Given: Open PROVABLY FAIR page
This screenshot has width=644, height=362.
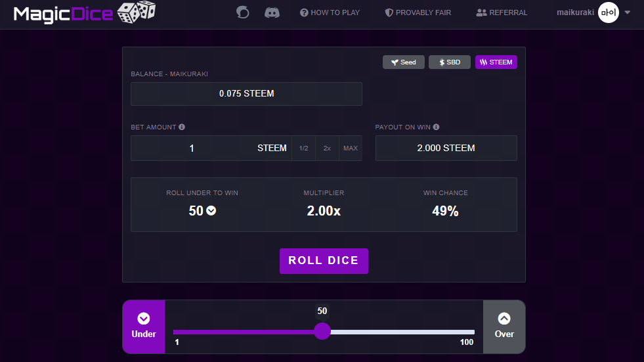Looking at the screenshot, I should (418, 12).
